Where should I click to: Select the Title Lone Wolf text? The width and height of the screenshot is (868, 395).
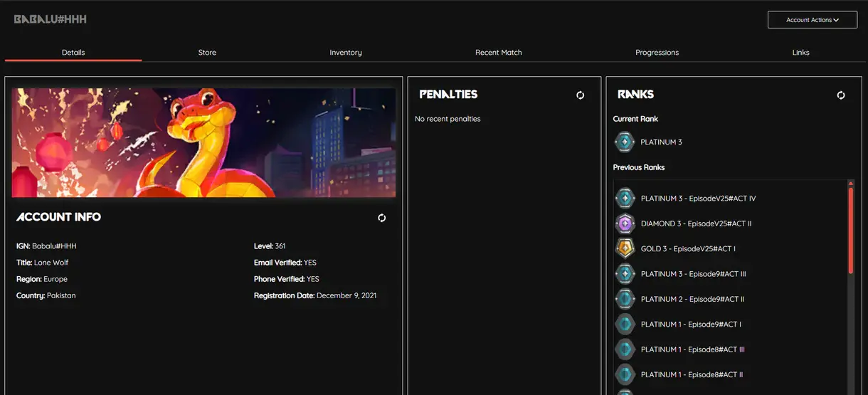(x=43, y=263)
